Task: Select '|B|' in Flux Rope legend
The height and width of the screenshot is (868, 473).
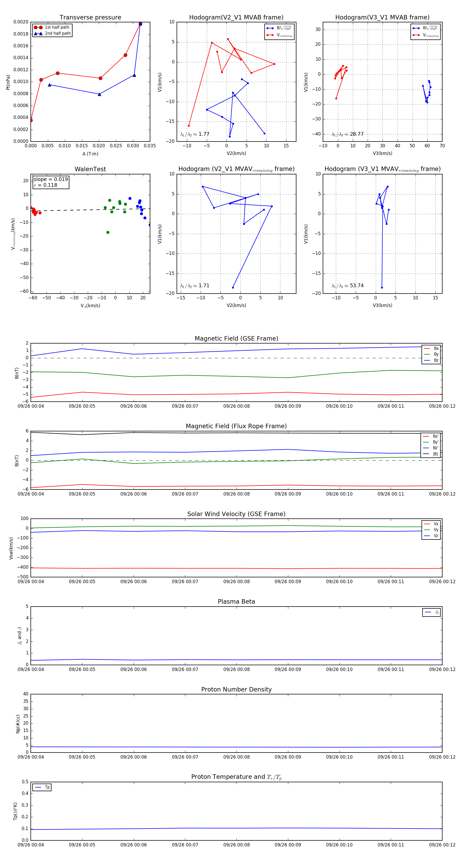Action: 431,454
